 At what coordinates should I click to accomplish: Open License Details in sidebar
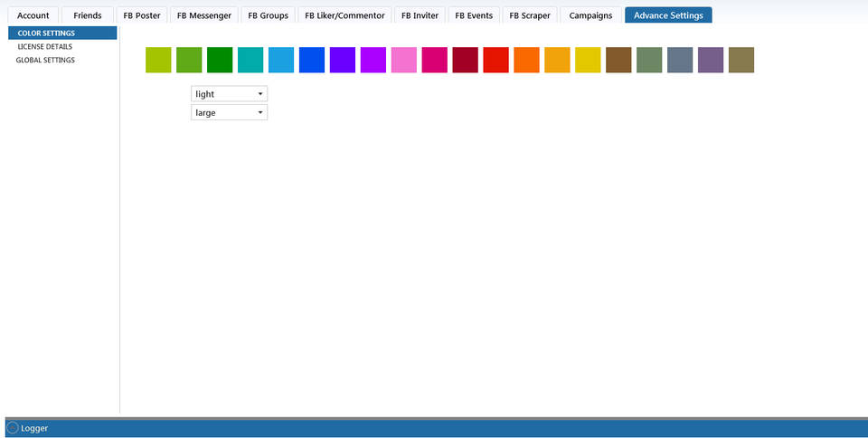click(x=45, y=47)
